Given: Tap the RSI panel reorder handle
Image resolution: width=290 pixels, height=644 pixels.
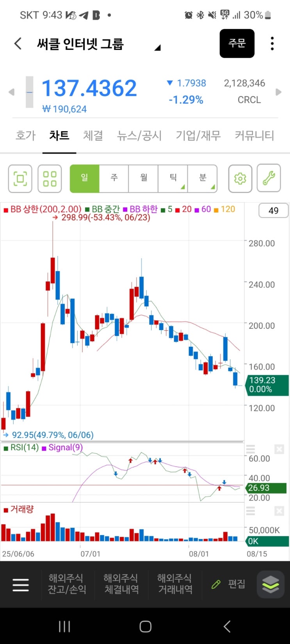Looking at the screenshot, I should (x=251, y=449).
